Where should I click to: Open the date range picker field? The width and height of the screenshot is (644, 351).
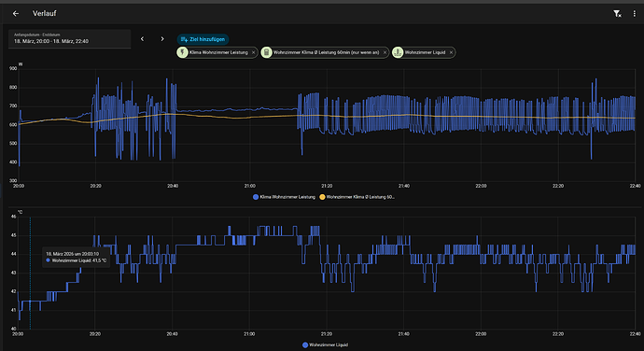(x=69, y=38)
